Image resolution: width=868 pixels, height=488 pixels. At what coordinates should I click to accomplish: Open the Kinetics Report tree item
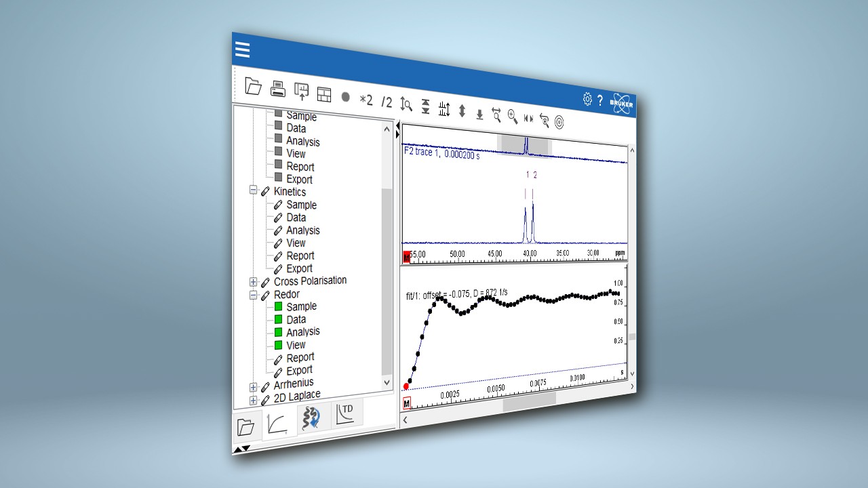pos(300,256)
